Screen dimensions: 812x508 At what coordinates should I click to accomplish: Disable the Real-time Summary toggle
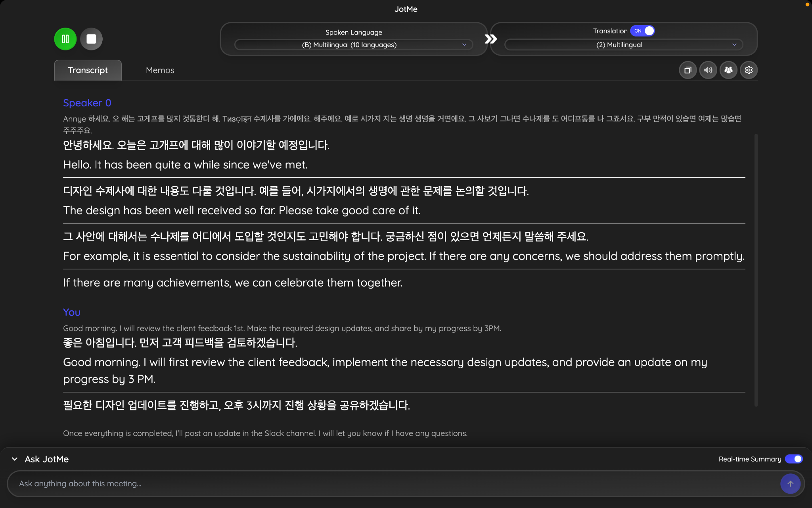(x=794, y=459)
